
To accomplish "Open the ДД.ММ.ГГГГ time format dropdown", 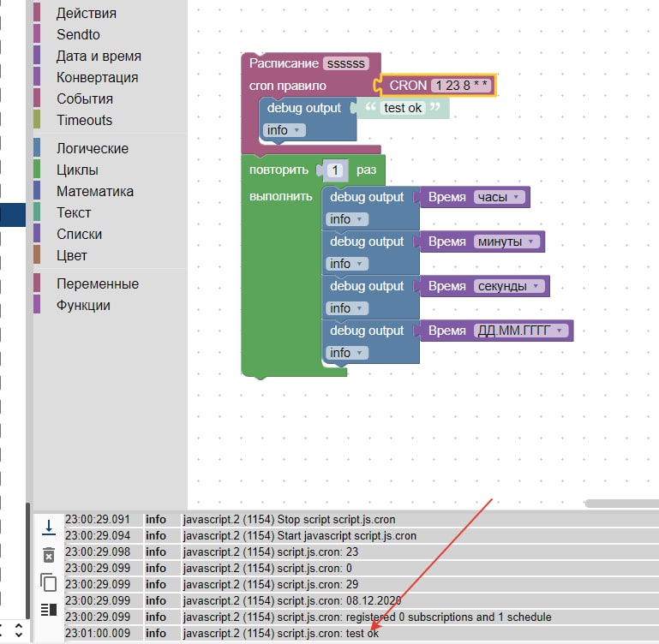I will (x=521, y=331).
